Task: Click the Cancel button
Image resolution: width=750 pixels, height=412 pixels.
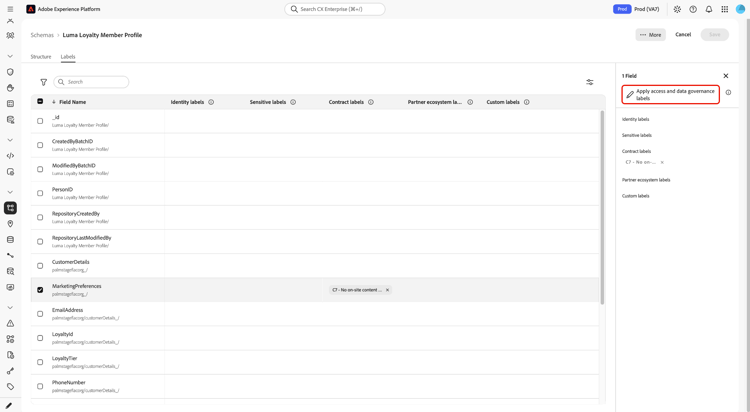Action: point(683,34)
